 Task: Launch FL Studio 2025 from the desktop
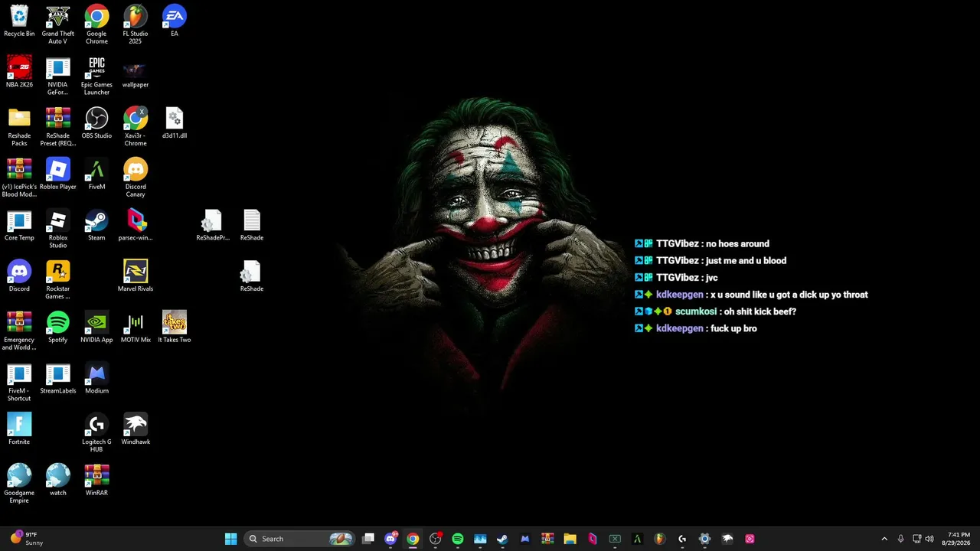(x=136, y=25)
